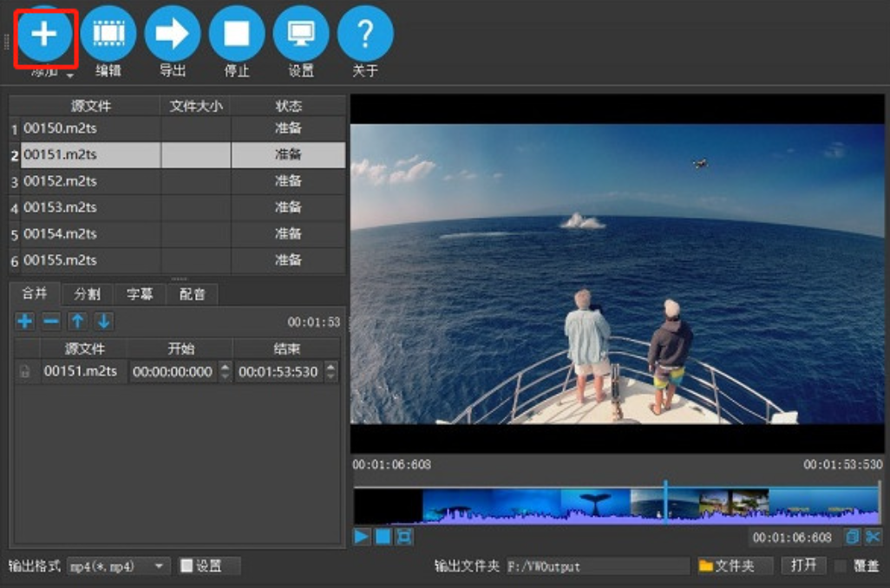890x588 pixels.
Task: Click the lock toggle beside 00151.m2ts row
Action: pyautogui.click(x=24, y=370)
